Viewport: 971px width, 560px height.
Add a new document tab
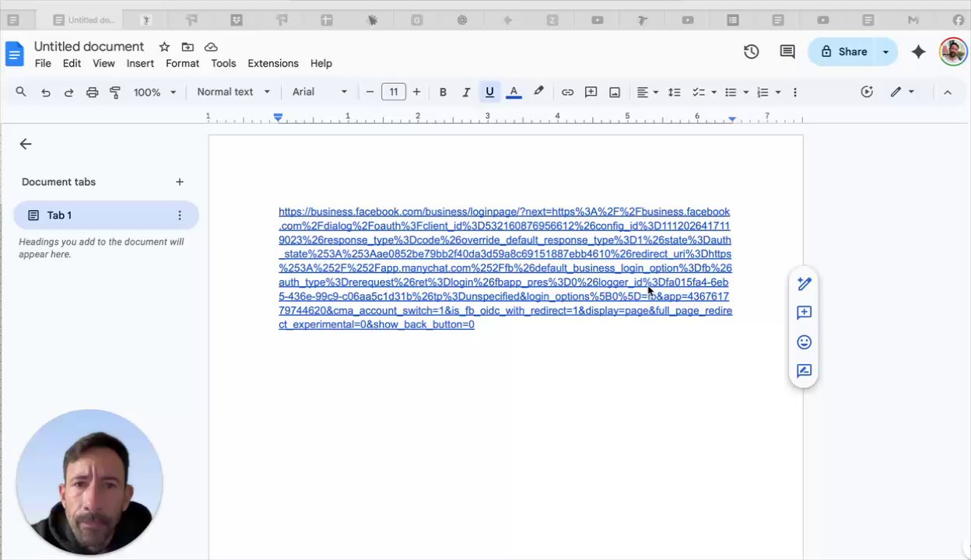point(180,182)
